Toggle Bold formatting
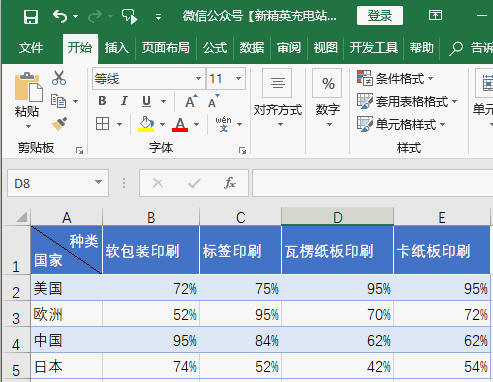The height and width of the screenshot is (382, 493). tap(102, 101)
